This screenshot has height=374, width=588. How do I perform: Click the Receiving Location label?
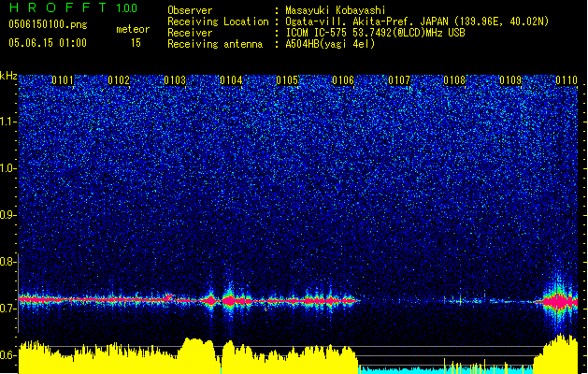click(x=218, y=22)
